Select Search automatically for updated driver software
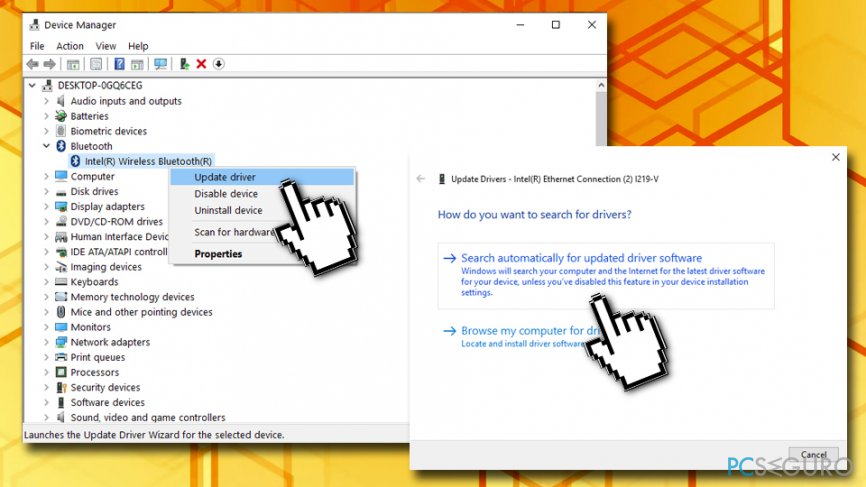This screenshot has height=487, width=866. tap(606, 276)
